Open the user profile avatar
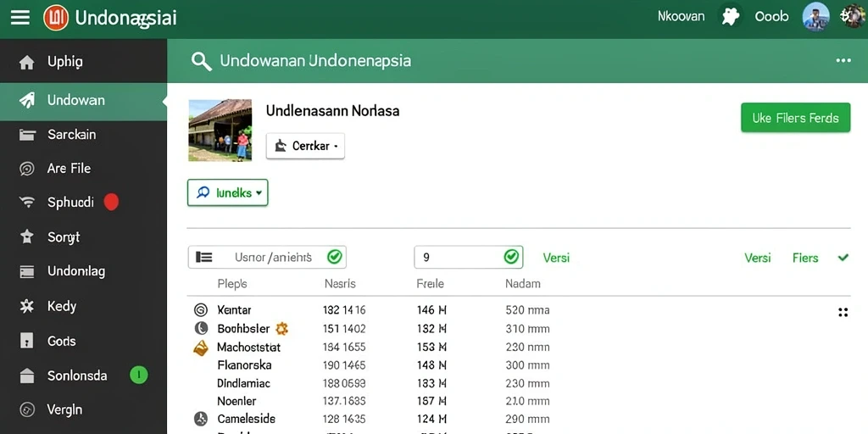Screen dimensions: 868x434 pos(816,17)
